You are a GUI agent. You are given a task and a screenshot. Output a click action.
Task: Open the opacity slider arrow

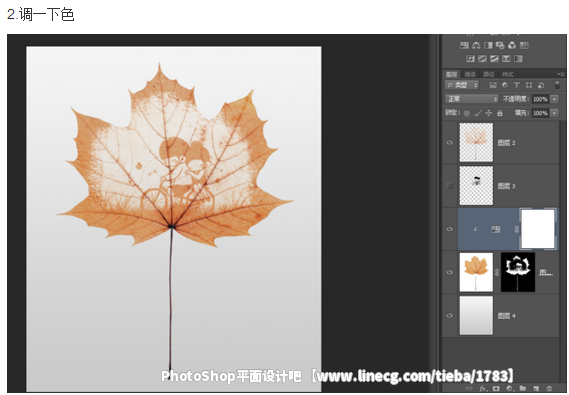554,99
